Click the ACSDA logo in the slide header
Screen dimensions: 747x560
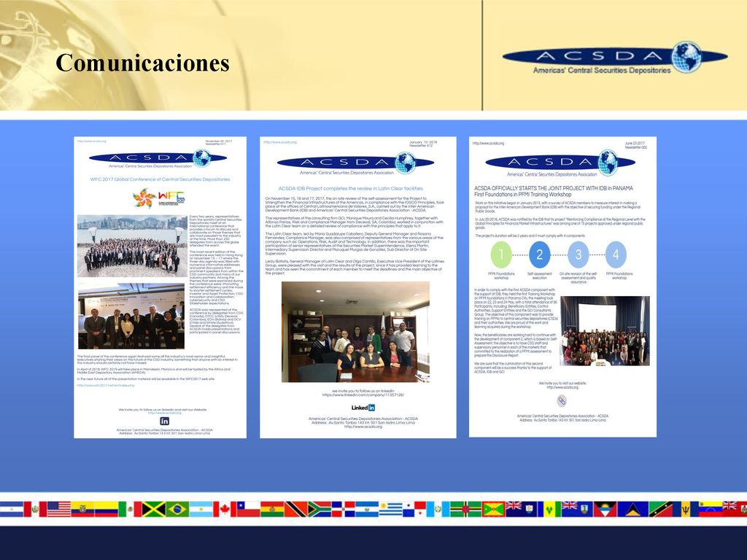614,57
